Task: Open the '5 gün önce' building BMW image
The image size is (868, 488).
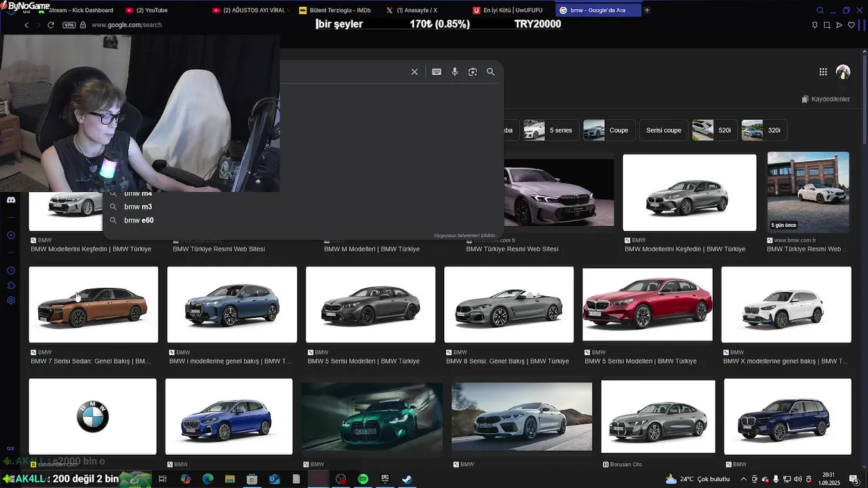Action: pos(808,192)
